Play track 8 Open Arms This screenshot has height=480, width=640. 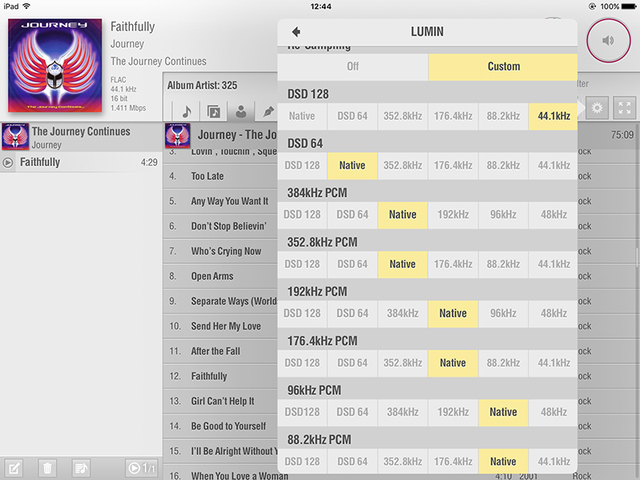click(220, 276)
